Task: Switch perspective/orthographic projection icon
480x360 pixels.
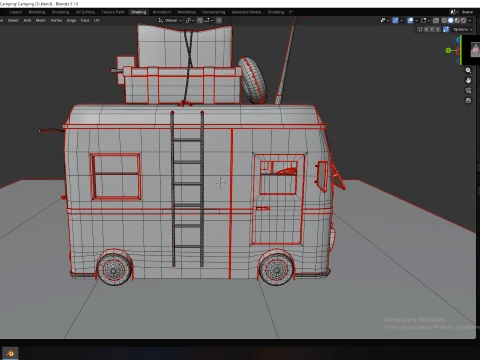Action: click(468, 100)
